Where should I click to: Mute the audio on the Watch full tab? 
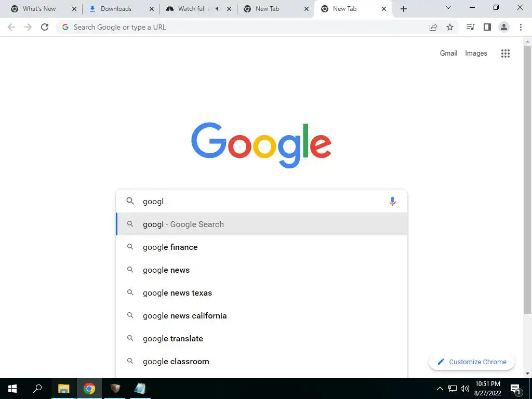pyautogui.click(x=218, y=9)
